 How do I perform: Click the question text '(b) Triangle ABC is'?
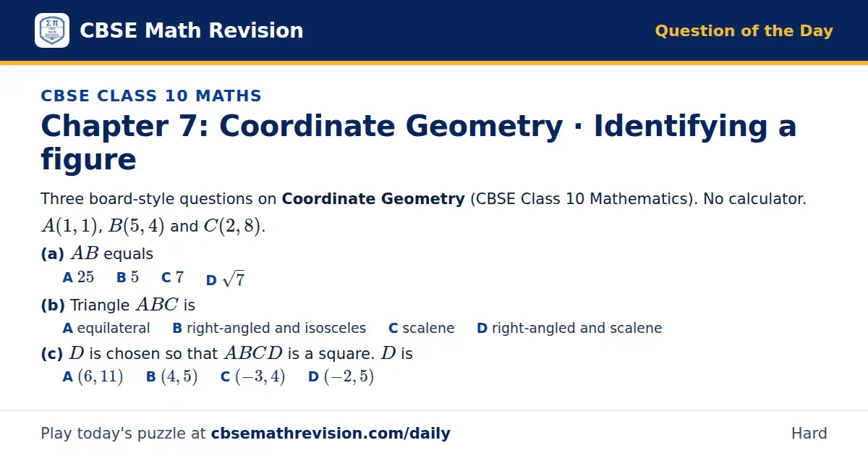(118, 305)
